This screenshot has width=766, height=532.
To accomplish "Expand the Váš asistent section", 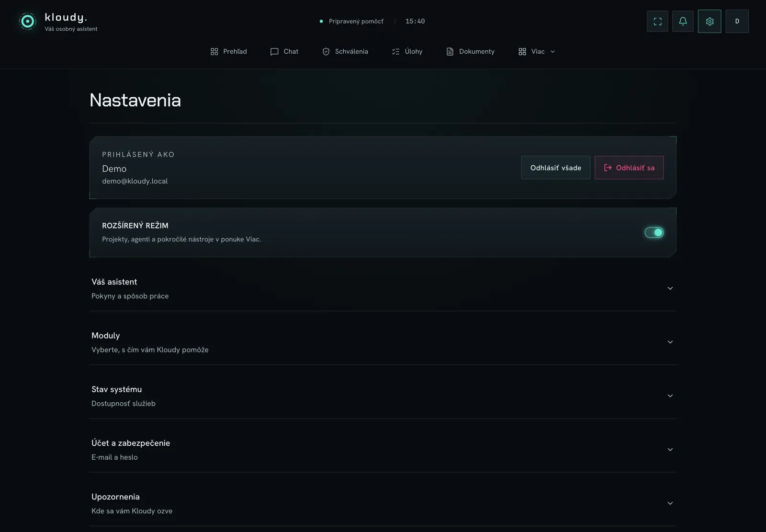I will (383, 288).
